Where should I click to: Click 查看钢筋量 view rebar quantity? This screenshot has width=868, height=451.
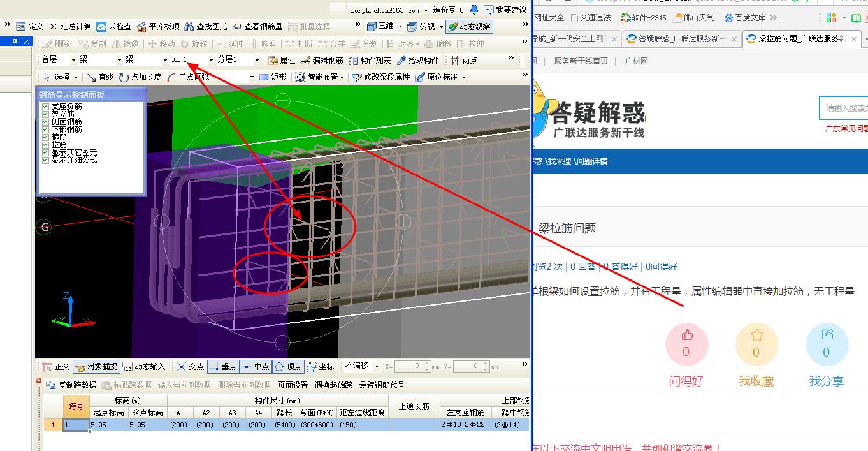(x=257, y=26)
